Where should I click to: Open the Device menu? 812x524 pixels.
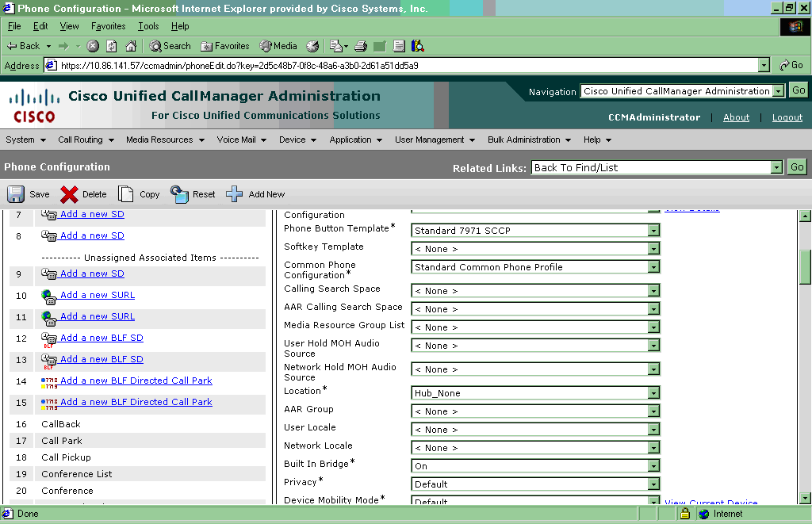297,140
